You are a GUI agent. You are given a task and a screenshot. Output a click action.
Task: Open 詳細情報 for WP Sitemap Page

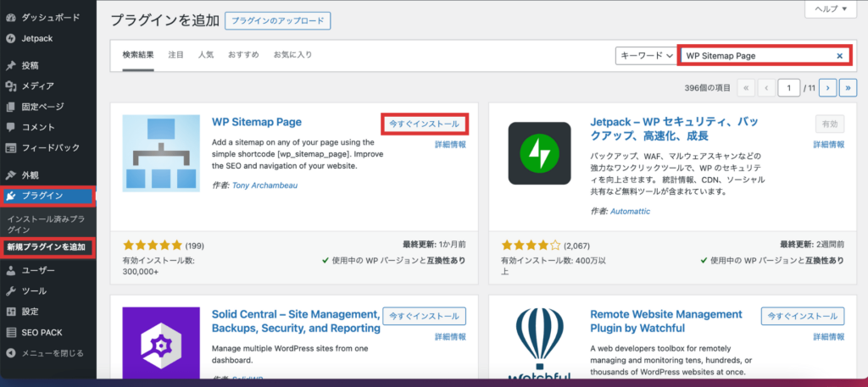click(450, 144)
